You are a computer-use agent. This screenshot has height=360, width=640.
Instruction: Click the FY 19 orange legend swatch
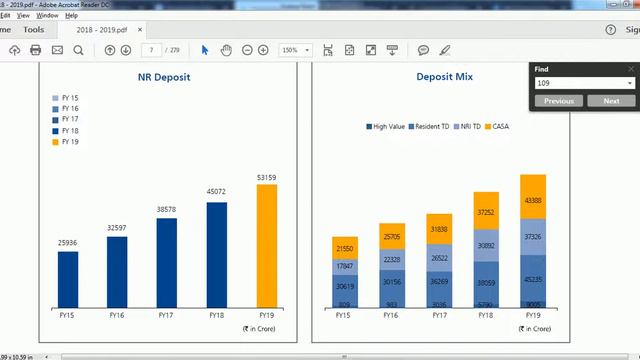(56, 142)
